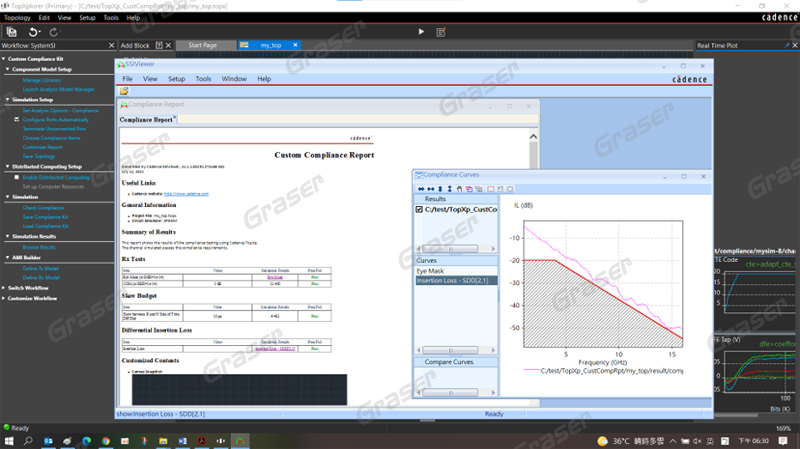Screen dimensions: 800x449
Task: Open the notes/report icon beside Play
Action: 441,32
